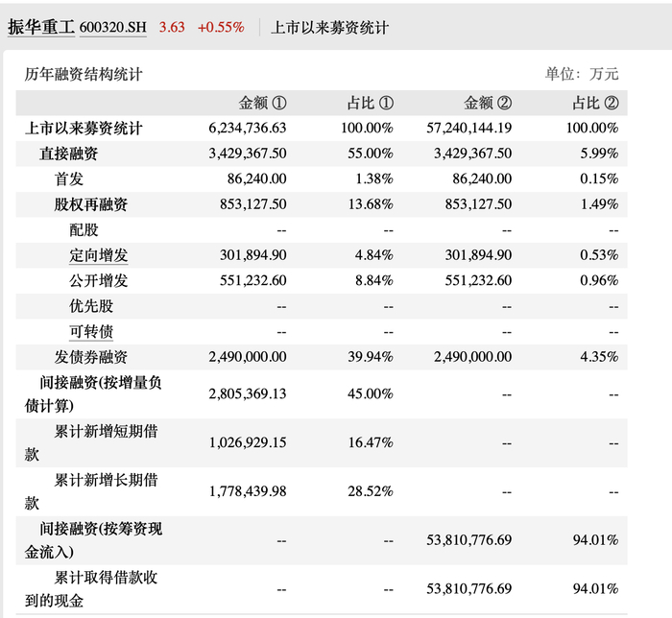Select the 累计新增短期借款 row label
The image size is (672, 618).
(91, 442)
